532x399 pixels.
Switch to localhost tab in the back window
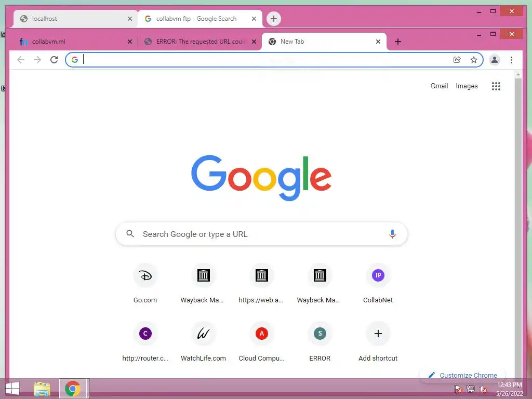[75, 19]
